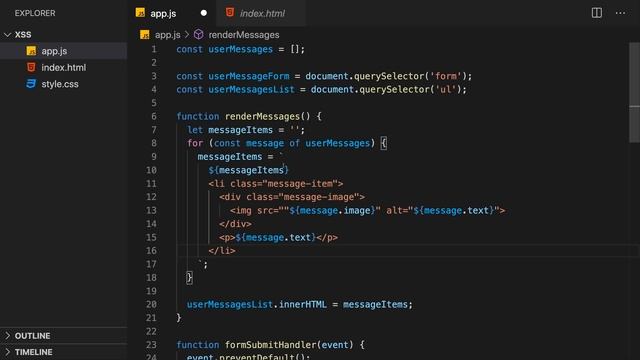Click the HTML5 icon beside index.html in the Explorer
Screen dimensions: 640x360
(x=31, y=67)
